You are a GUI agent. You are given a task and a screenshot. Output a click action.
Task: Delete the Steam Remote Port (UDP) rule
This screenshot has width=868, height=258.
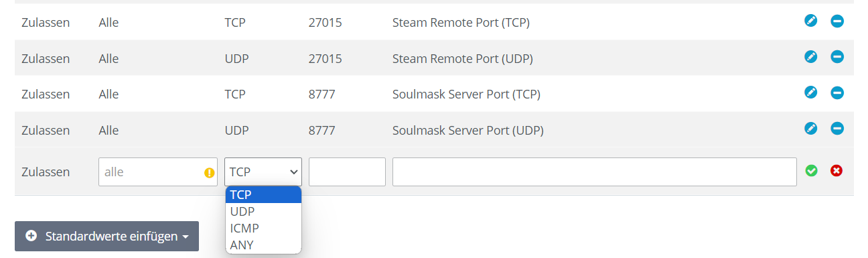[x=837, y=56]
